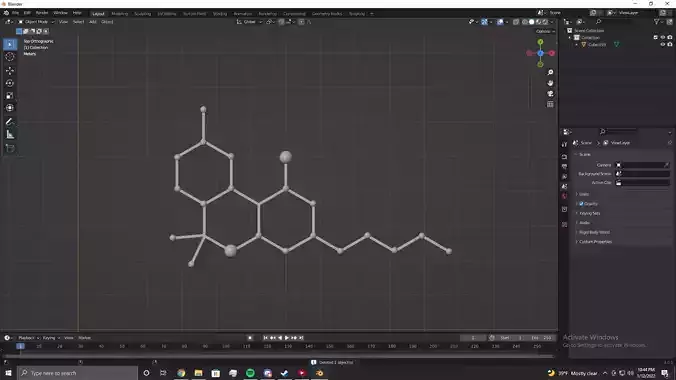The image size is (676, 380).
Task: Click the Blender logo menu icon
Action: tap(6, 13)
